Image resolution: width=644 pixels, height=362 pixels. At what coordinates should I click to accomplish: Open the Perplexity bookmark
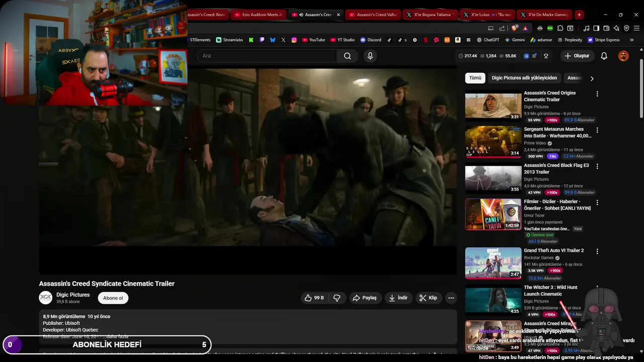tap(570, 40)
